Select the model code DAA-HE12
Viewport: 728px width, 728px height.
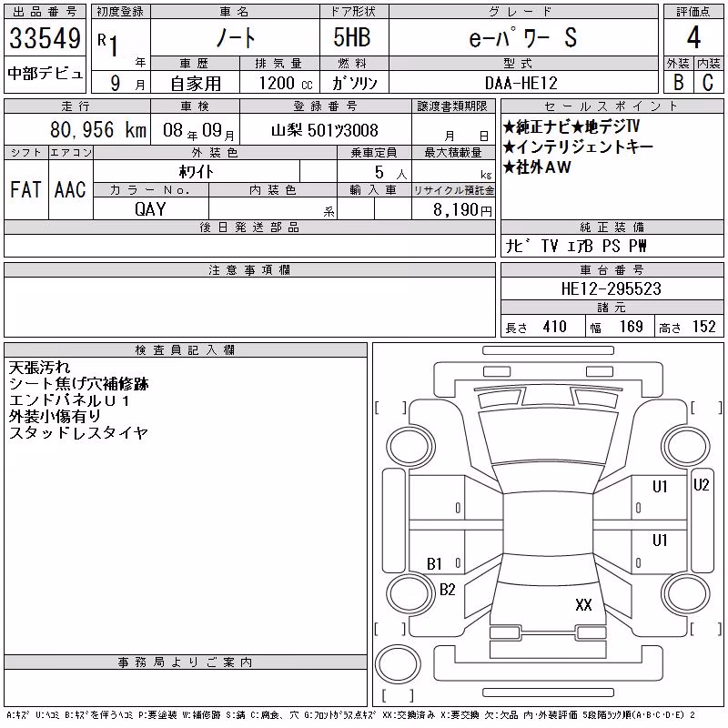521,83
